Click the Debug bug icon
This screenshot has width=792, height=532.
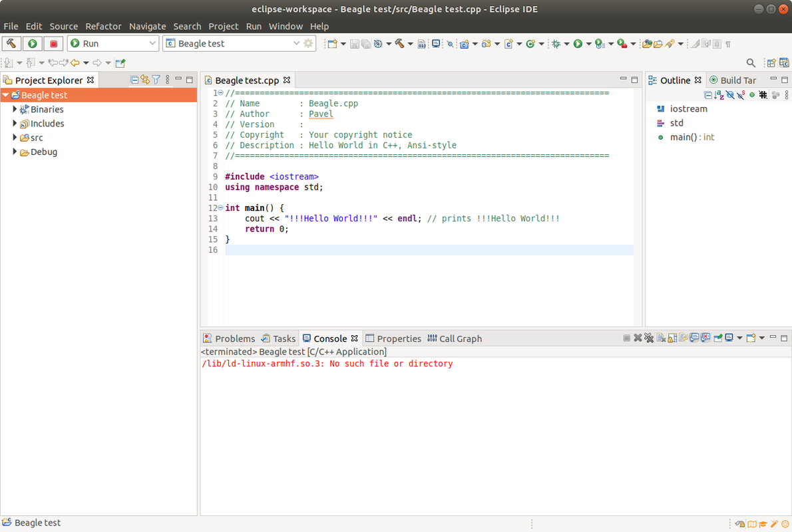(556, 44)
